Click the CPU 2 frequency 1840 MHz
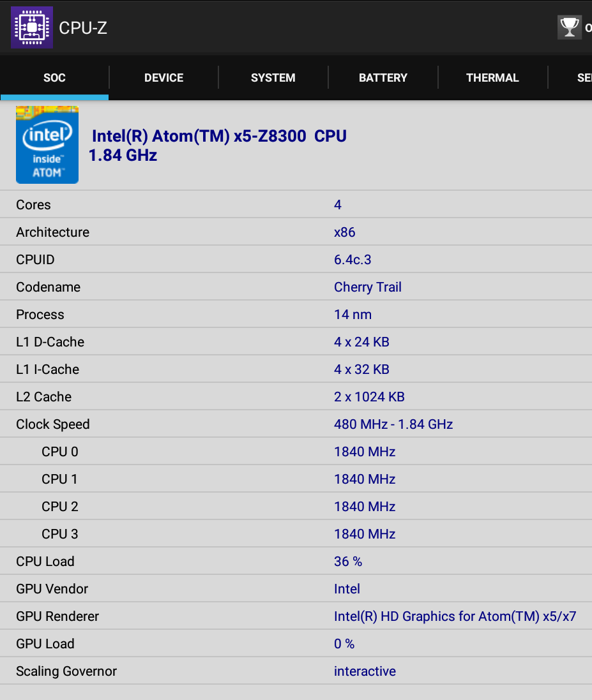Viewport: 592px width, 700px height. coord(365,507)
